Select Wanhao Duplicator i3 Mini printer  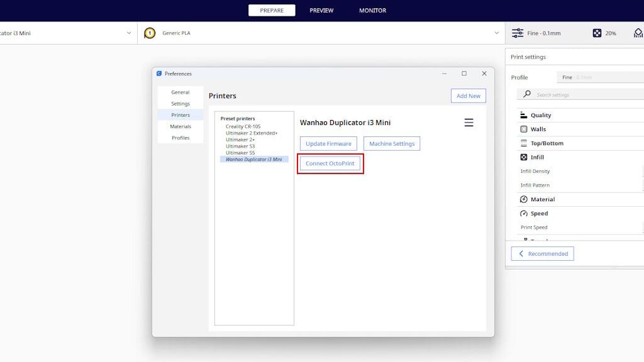click(254, 159)
